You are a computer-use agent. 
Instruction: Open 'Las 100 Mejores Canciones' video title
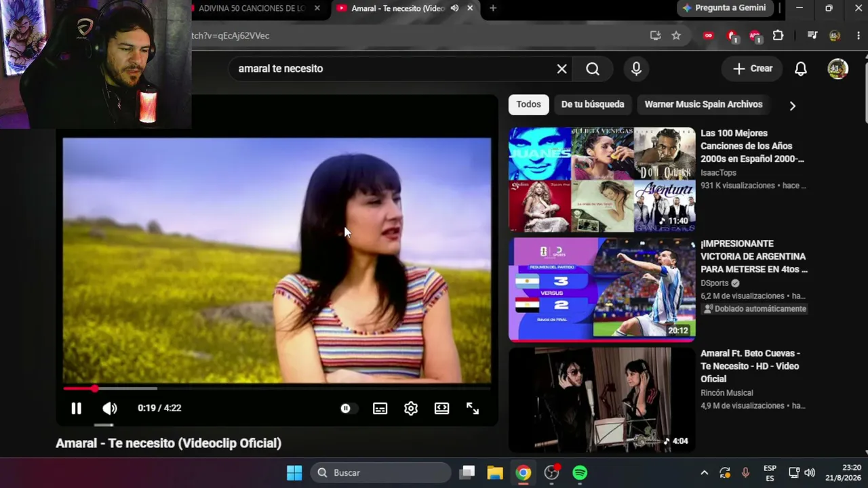753,146
